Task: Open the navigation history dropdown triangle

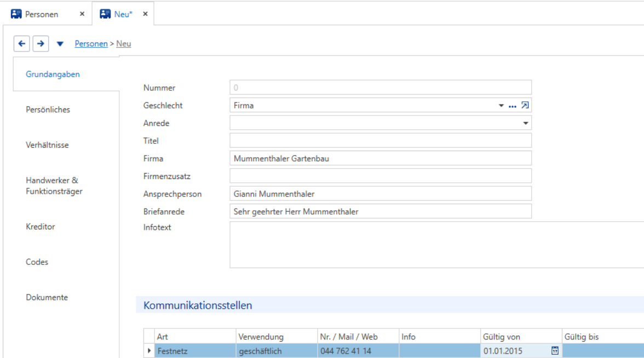Action: 60,44
